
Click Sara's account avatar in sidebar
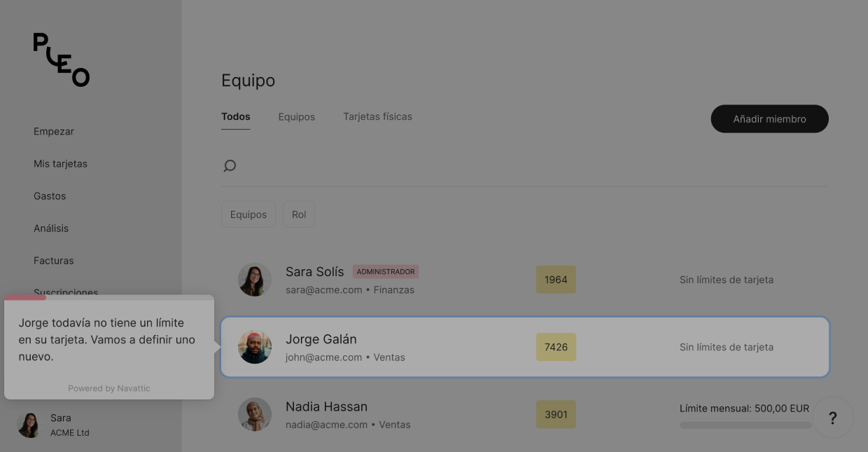[29, 425]
